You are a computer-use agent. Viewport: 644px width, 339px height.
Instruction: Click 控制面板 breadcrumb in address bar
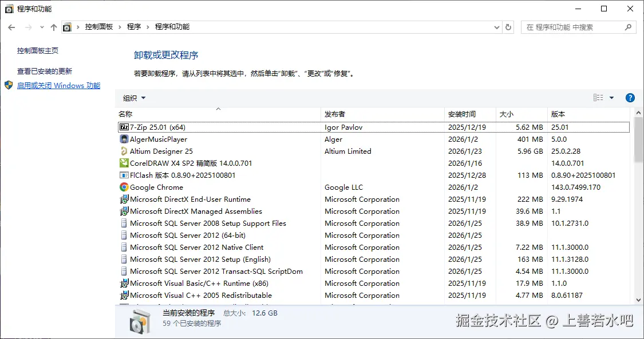[x=99, y=27]
